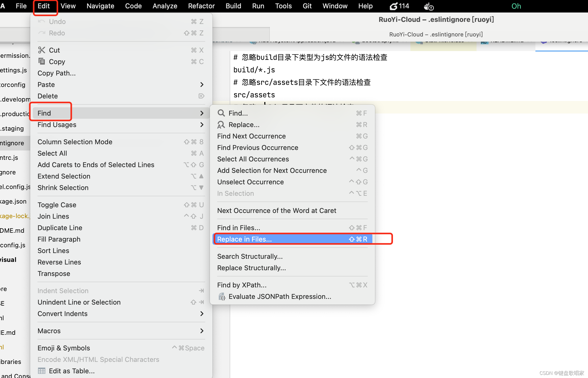Select Find Previous Occurrence option
Image resolution: width=588 pixels, height=378 pixels.
click(x=258, y=147)
